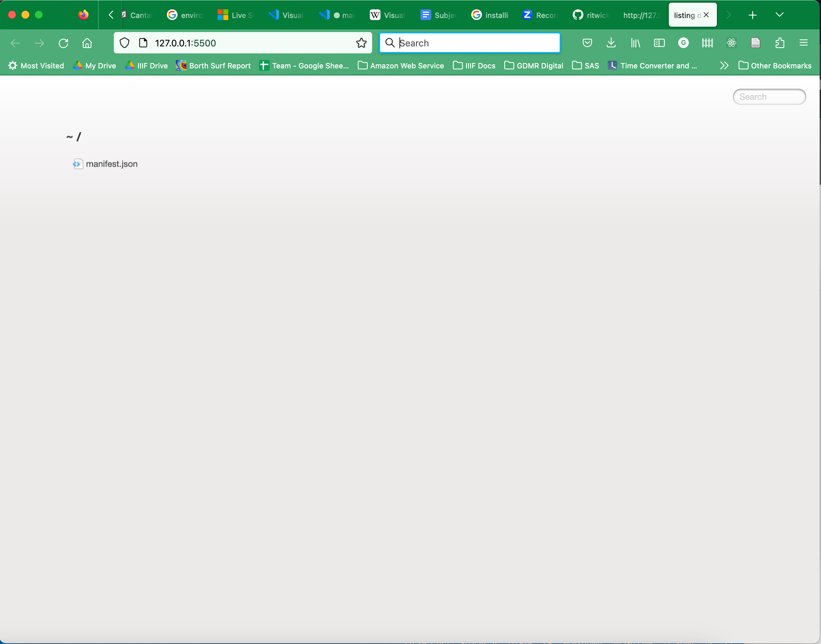This screenshot has width=821, height=644.
Task: List all tabs dropdown chevron
Action: (x=780, y=15)
